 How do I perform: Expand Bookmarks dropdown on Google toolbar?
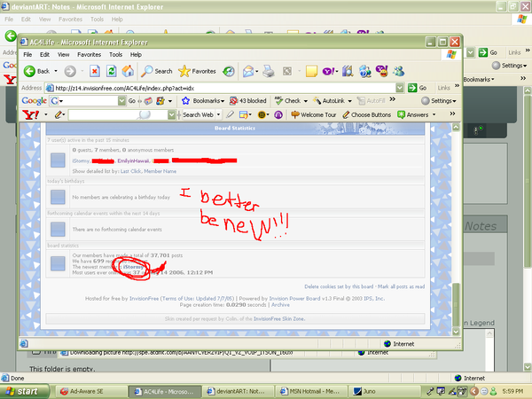(x=223, y=101)
